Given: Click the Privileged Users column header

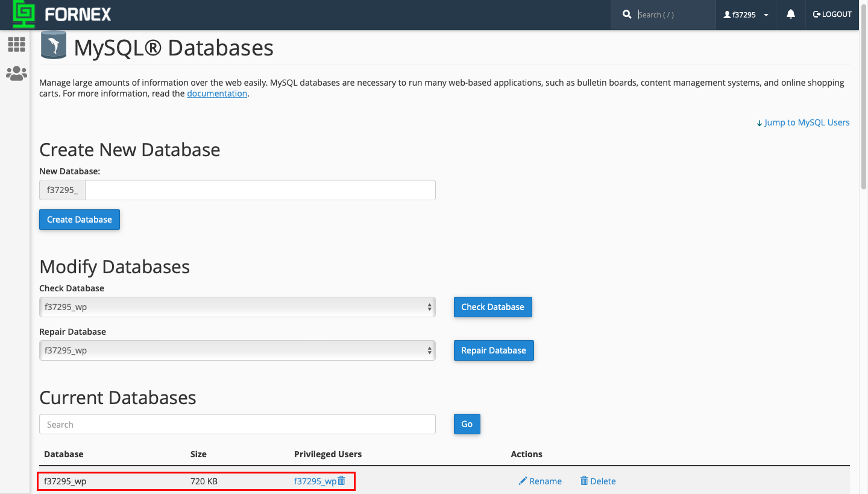Looking at the screenshot, I should click(328, 454).
